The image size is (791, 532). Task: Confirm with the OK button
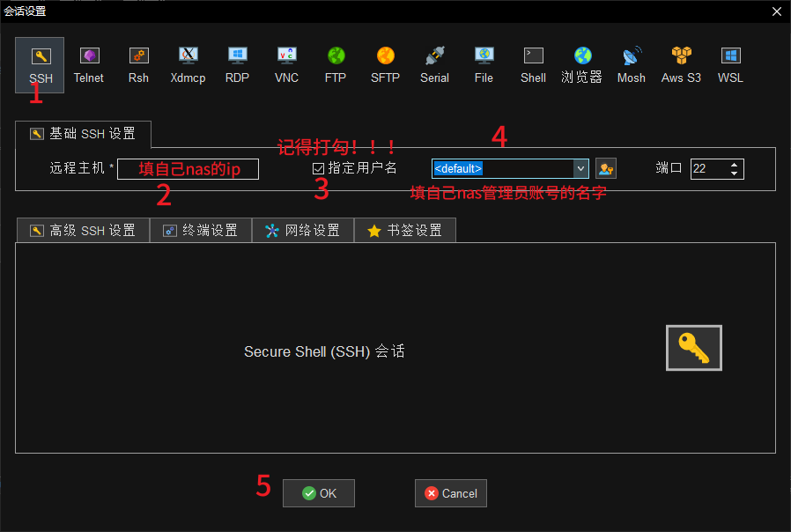coord(319,493)
